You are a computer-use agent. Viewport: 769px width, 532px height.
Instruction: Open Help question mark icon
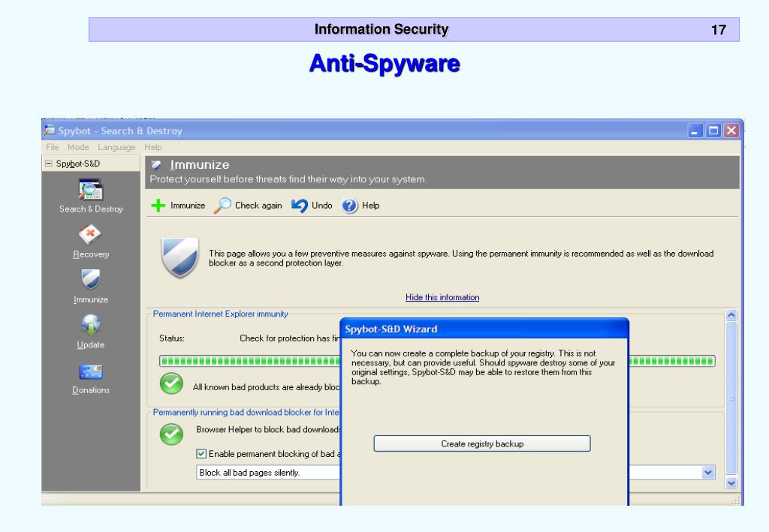(x=350, y=206)
